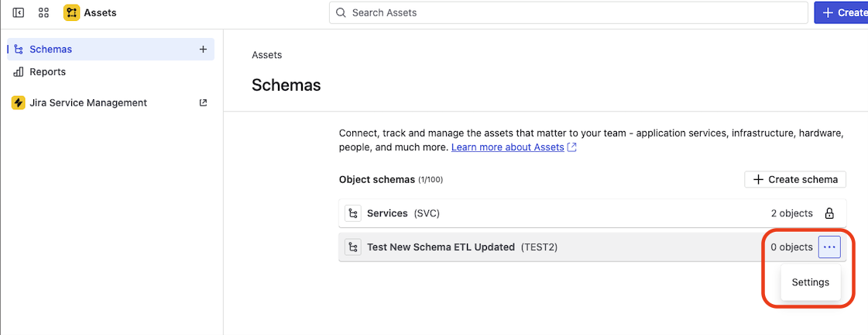Click the Jira Service Management lightning icon
This screenshot has height=335, width=868.
pyautogui.click(x=19, y=103)
